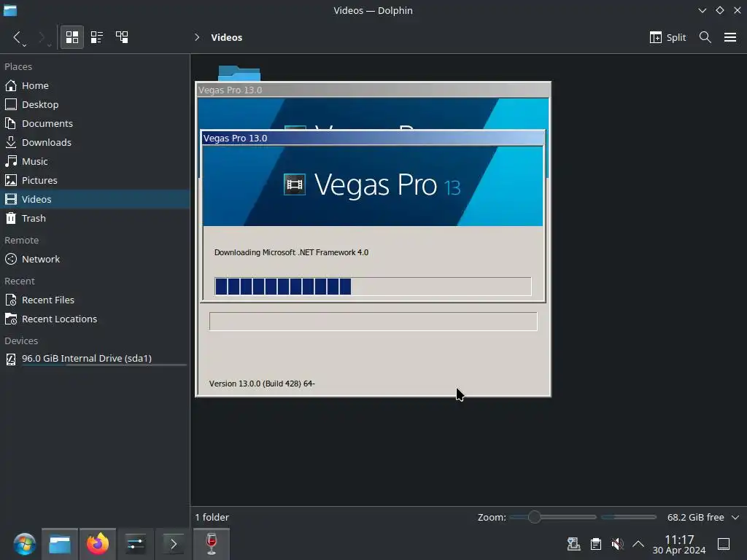Open Desktop in Places panel

[95, 104]
